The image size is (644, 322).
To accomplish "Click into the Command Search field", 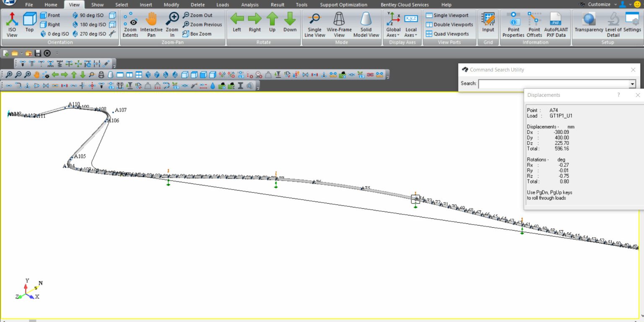I will point(553,84).
